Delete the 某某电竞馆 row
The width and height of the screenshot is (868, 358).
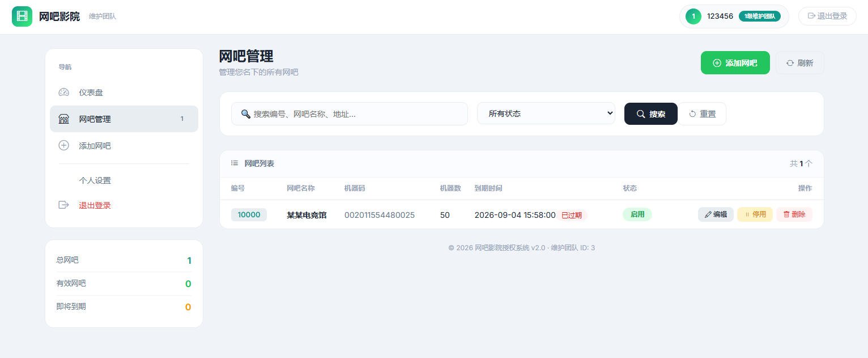click(794, 214)
